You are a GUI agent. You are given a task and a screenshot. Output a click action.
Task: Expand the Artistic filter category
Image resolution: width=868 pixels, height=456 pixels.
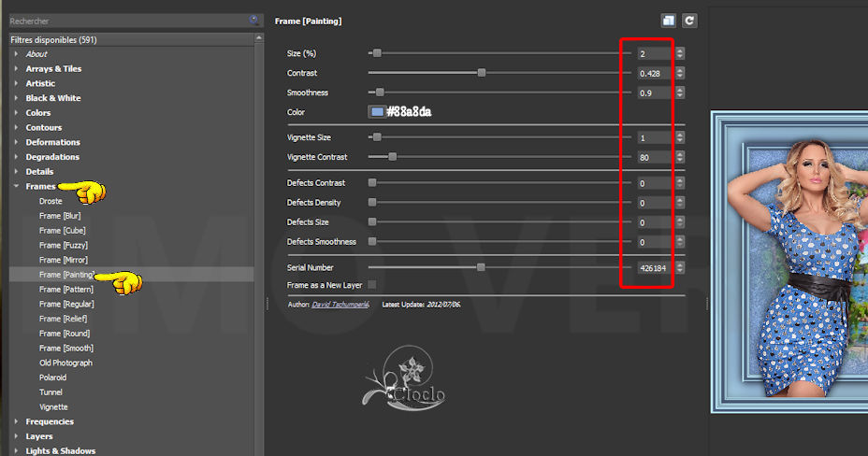(x=16, y=83)
